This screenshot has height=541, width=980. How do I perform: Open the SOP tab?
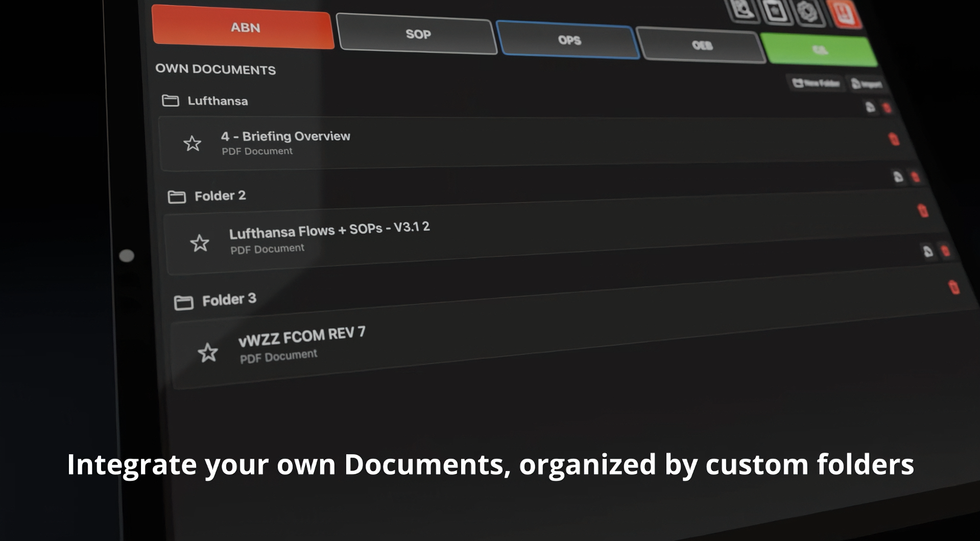point(417,34)
